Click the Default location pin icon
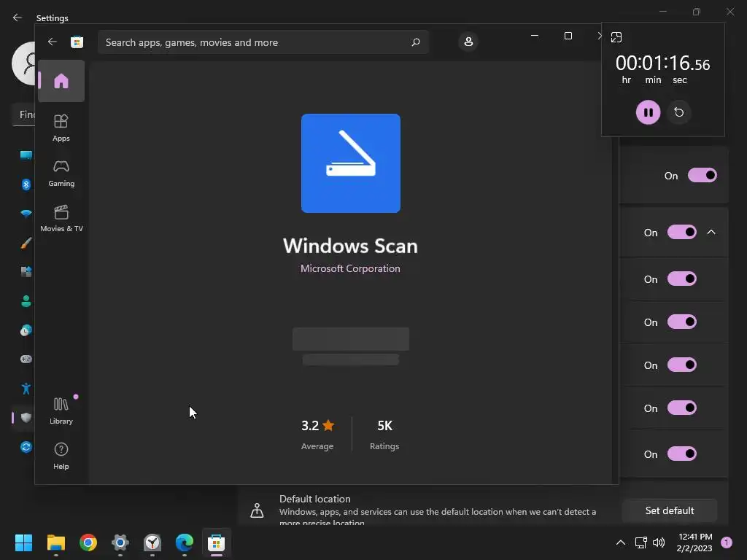This screenshot has width=747, height=560. pyautogui.click(x=257, y=510)
